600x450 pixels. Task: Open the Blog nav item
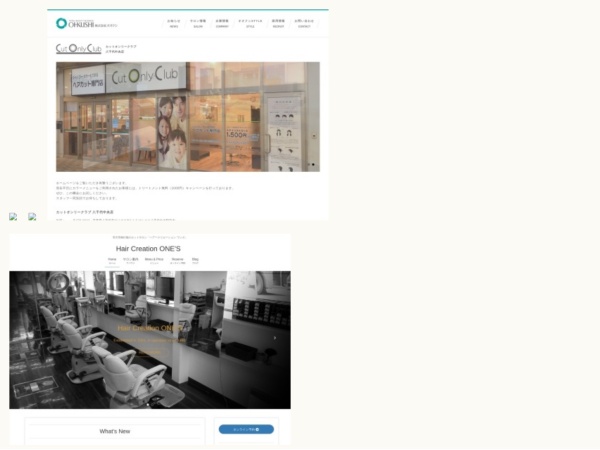click(195, 261)
